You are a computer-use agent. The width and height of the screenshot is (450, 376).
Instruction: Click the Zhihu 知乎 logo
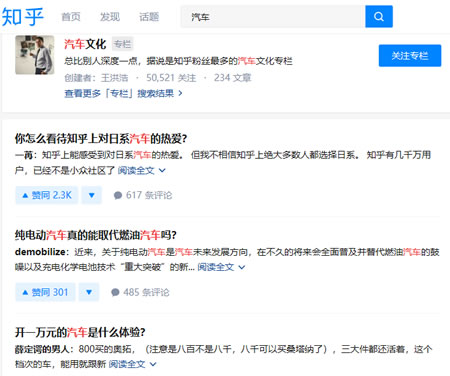point(22,16)
